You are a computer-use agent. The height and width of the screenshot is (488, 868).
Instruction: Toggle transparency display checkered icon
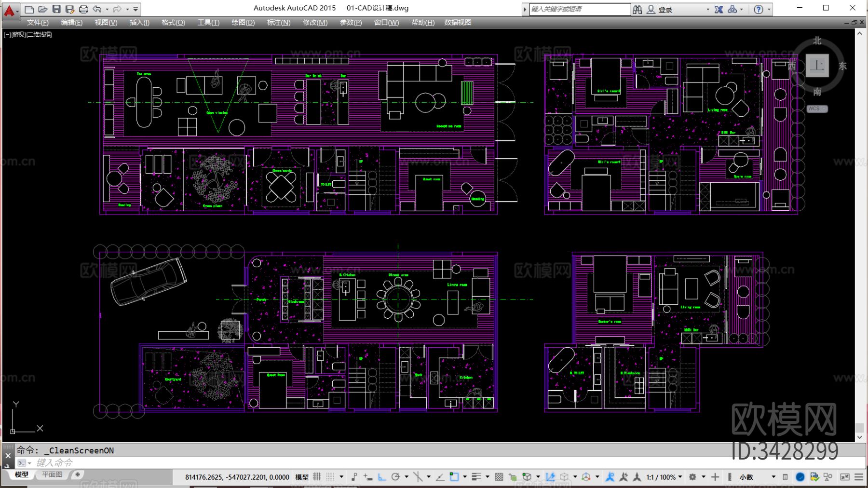[499, 477]
